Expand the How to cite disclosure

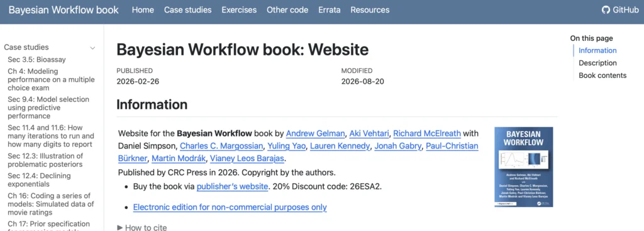click(x=142, y=227)
